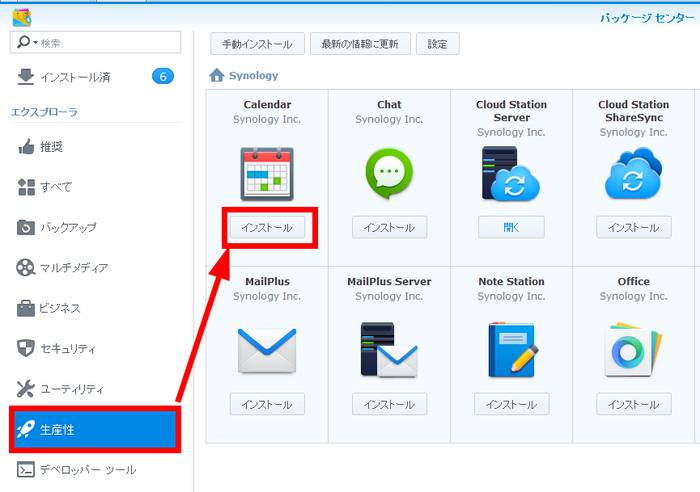
Task: Install Cloud Station ShareSync
Action: pos(633,227)
